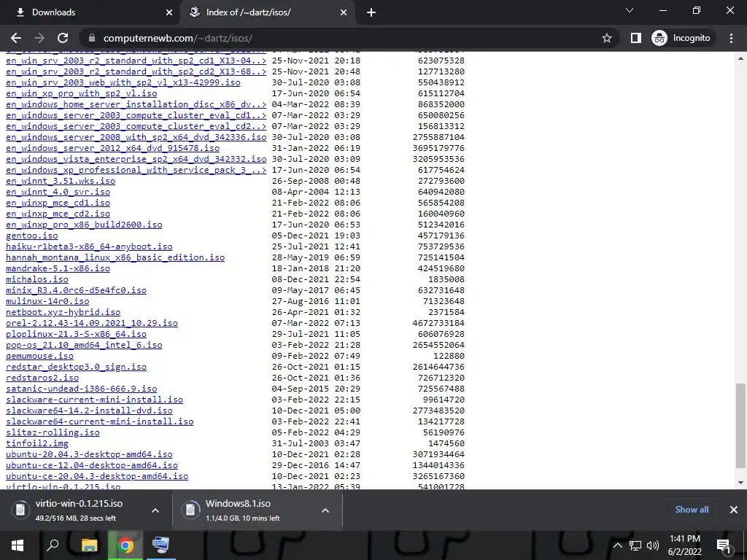Open the tab search dropdown

(630, 10)
